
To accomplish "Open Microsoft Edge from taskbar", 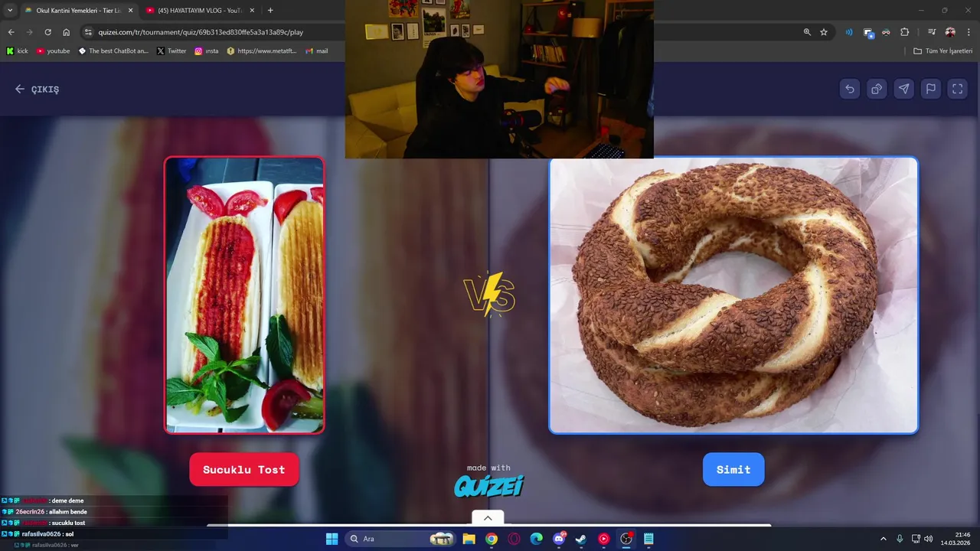I will pyautogui.click(x=537, y=539).
